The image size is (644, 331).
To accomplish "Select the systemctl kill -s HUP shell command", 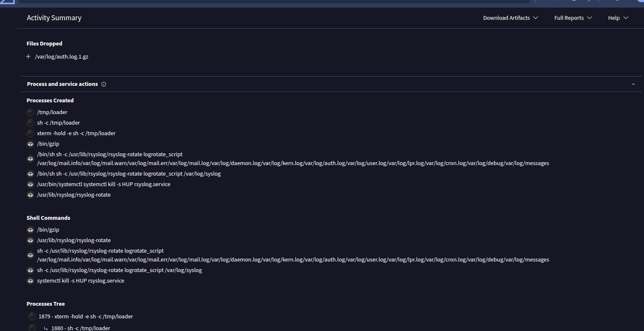I will (x=81, y=280).
